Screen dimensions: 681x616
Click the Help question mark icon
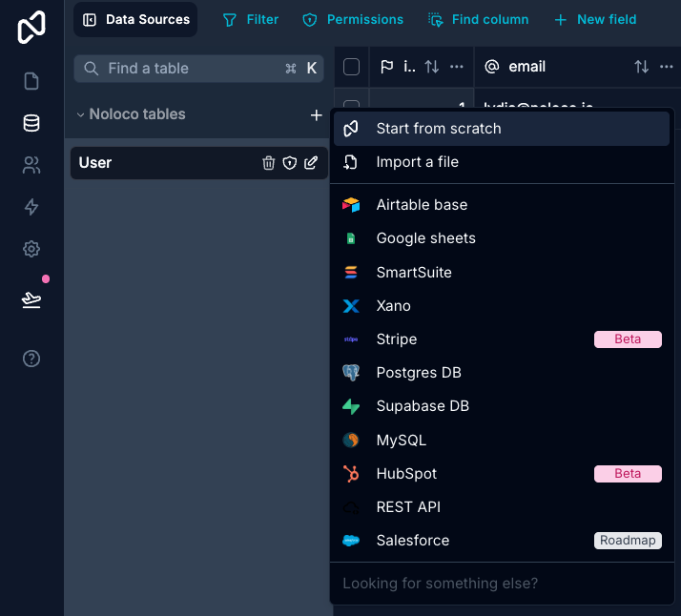pyautogui.click(x=31, y=359)
